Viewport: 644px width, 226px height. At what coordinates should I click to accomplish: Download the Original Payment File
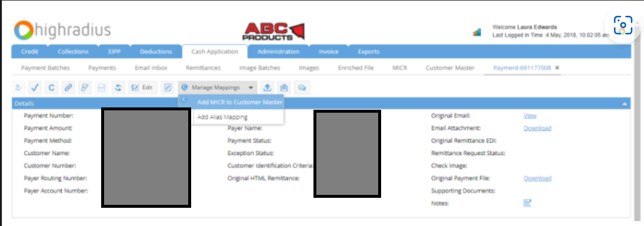pos(537,178)
